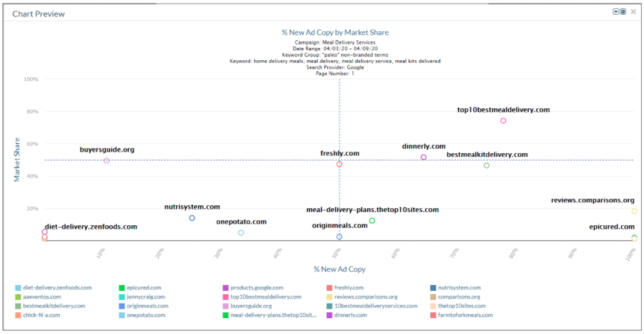Toggle epicured.com legend entry

140,288
